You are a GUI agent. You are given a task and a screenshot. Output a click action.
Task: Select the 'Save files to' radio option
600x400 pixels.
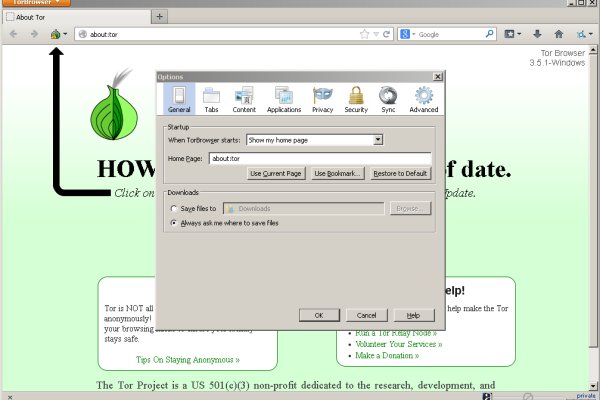(x=175, y=209)
